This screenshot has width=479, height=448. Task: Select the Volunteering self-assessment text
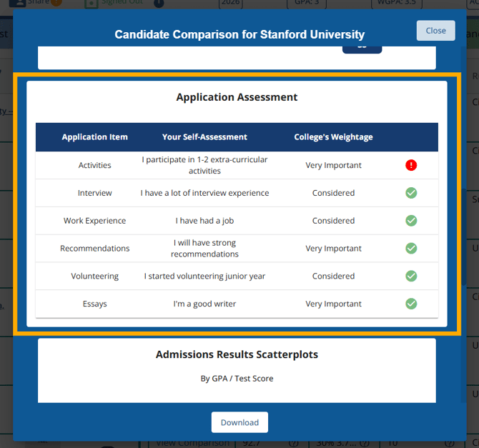click(204, 276)
